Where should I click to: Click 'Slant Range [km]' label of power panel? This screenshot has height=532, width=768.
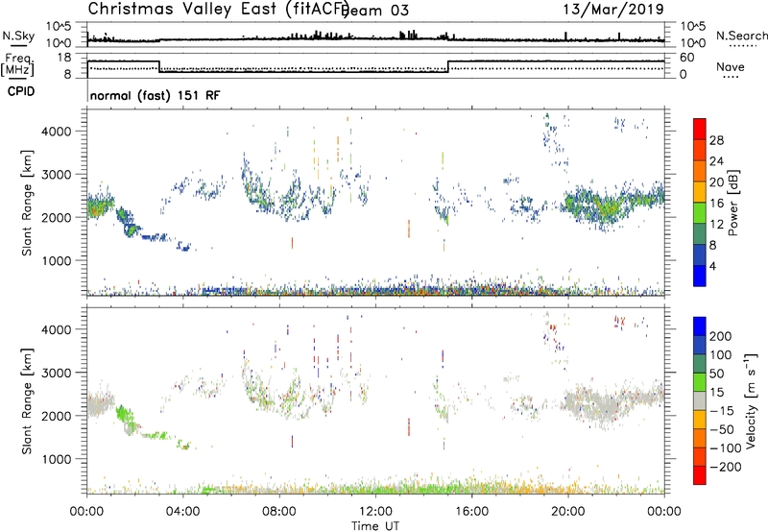pos(27,203)
